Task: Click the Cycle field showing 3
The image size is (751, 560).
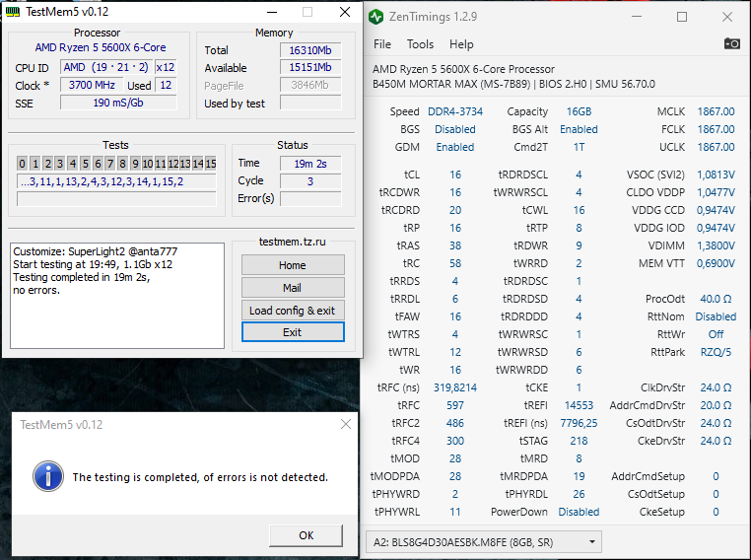Action: [x=310, y=181]
